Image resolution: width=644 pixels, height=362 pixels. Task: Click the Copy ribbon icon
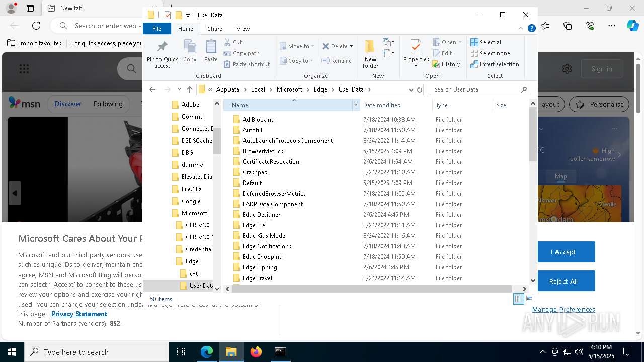coord(190,51)
